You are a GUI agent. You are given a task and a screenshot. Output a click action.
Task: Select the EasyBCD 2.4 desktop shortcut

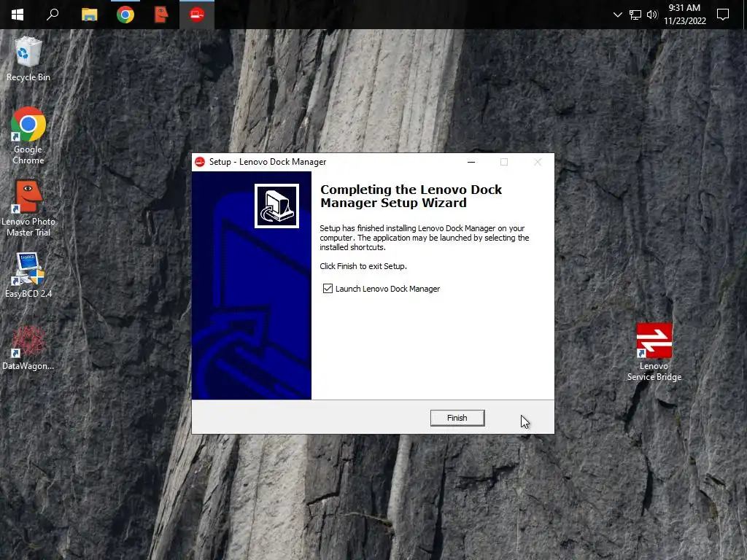(x=28, y=275)
